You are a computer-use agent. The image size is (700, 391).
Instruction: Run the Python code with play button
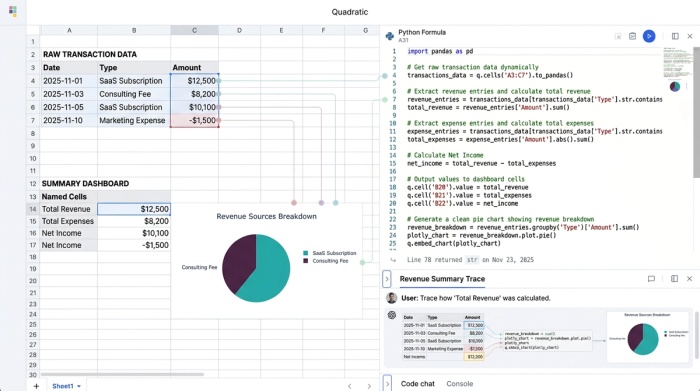(x=649, y=36)
